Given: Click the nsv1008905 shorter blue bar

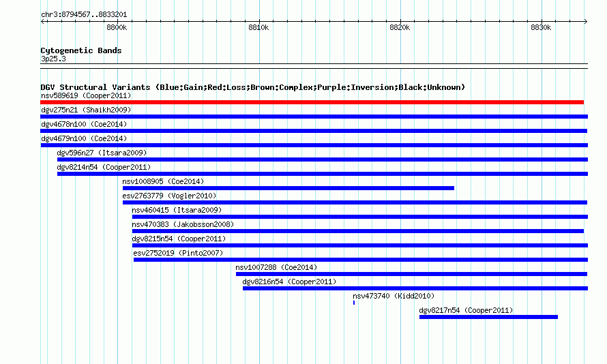Looking at the screenshot, I should click(288, 188).
